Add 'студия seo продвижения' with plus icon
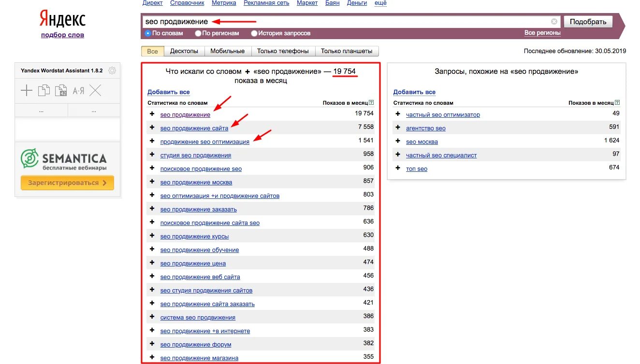Screen dimensions: 640x364 click(152, 154)
